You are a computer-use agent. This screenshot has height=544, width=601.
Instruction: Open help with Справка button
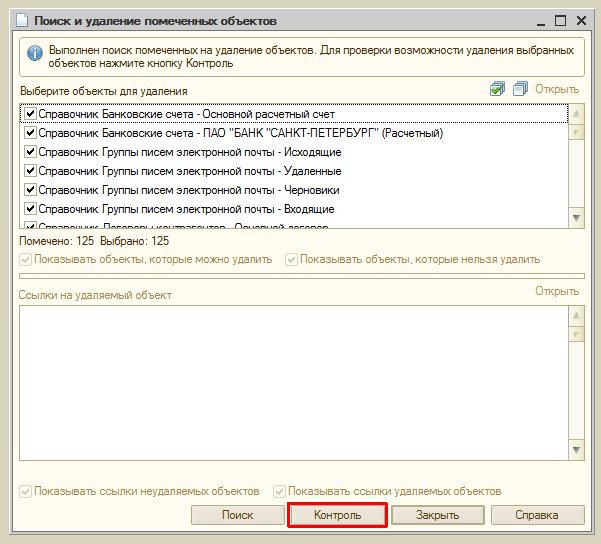pyautogui.click(x=536, y=516)
